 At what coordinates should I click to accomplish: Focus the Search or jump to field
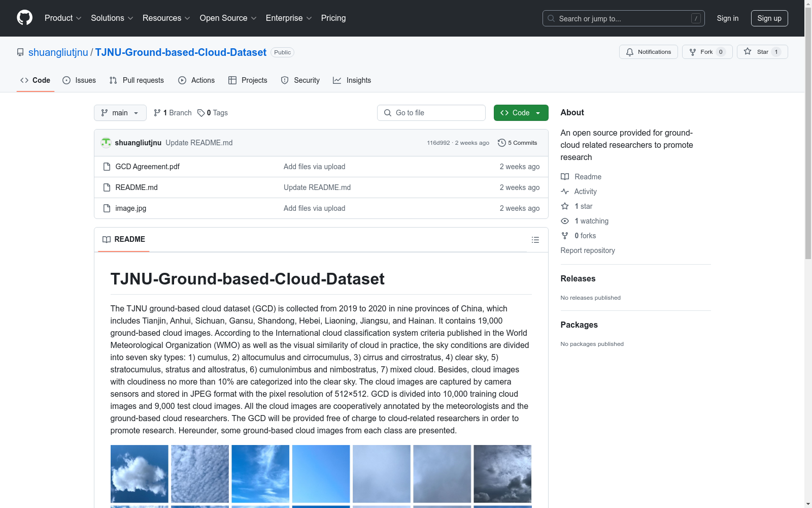click(623, 18)
